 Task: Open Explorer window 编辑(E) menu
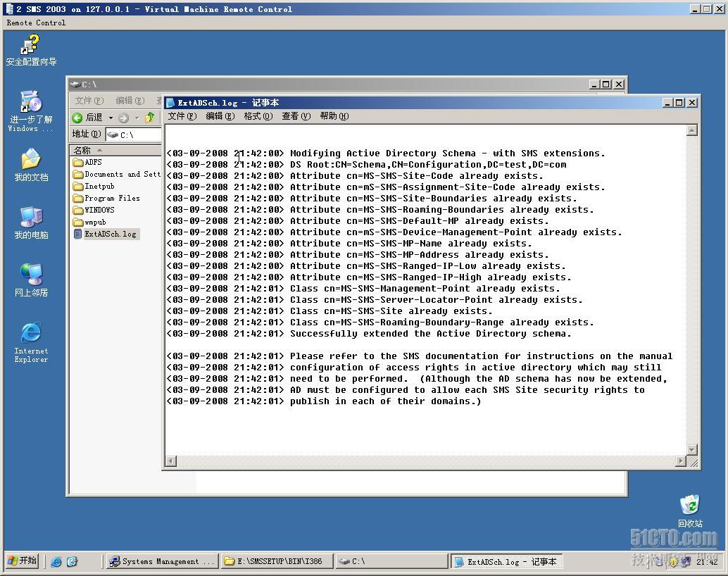pyautogui.click(x=130, y=100)
